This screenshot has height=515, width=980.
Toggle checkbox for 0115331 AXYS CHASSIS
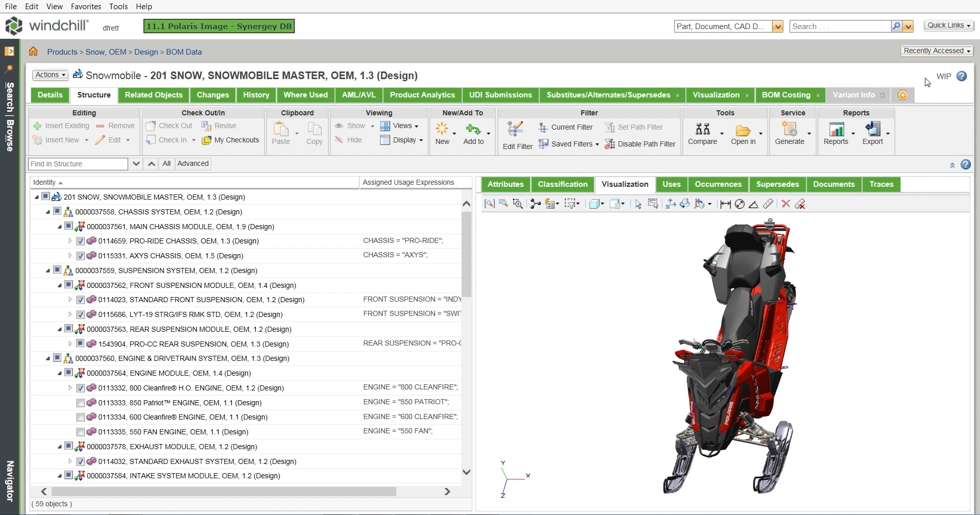coord(80,256)
